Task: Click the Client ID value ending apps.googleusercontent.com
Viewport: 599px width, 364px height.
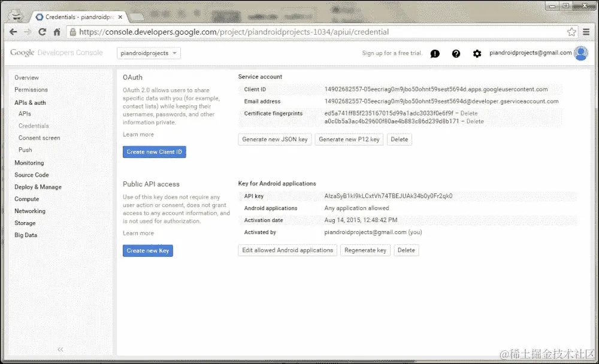Action: [x=436, y=89]
